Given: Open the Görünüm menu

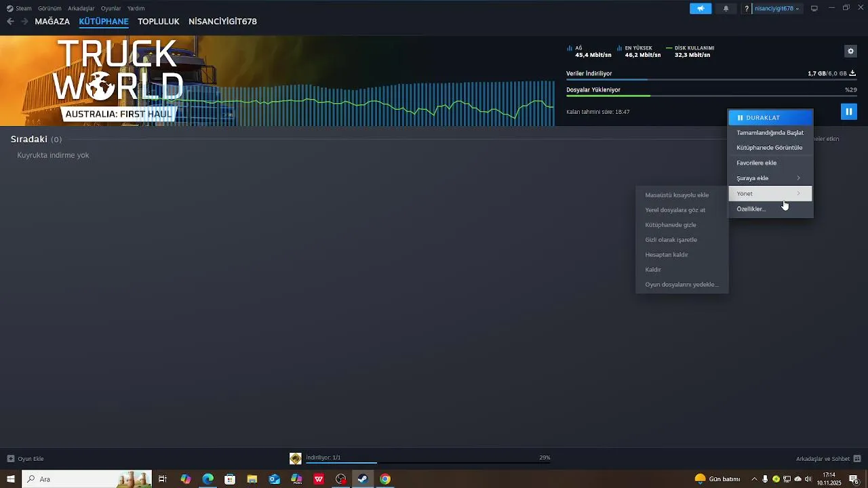Looking at the screenshot, I should [50, 9].
